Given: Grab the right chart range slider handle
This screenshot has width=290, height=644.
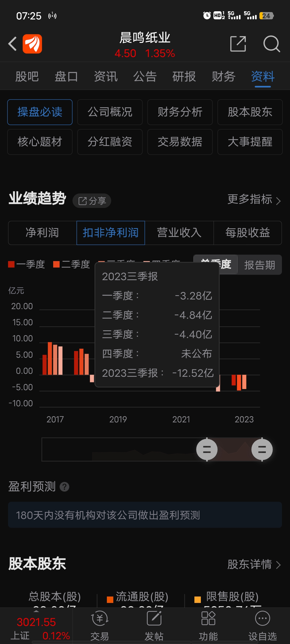Looking at the screenshot, I should click(x=262, y=449).
